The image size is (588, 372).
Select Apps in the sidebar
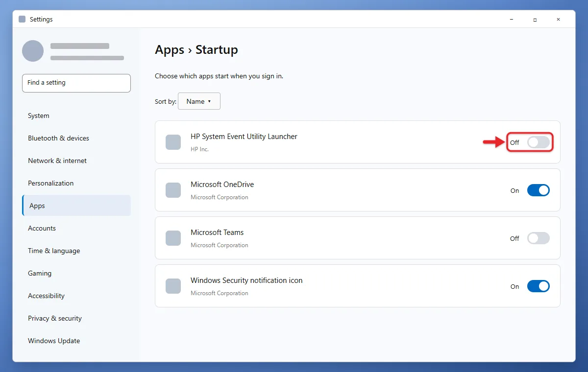tap(76, 206)
